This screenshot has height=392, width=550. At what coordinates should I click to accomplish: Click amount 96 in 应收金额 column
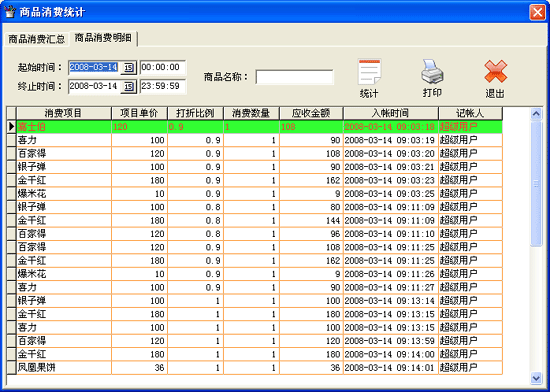[x=335, y=234]
